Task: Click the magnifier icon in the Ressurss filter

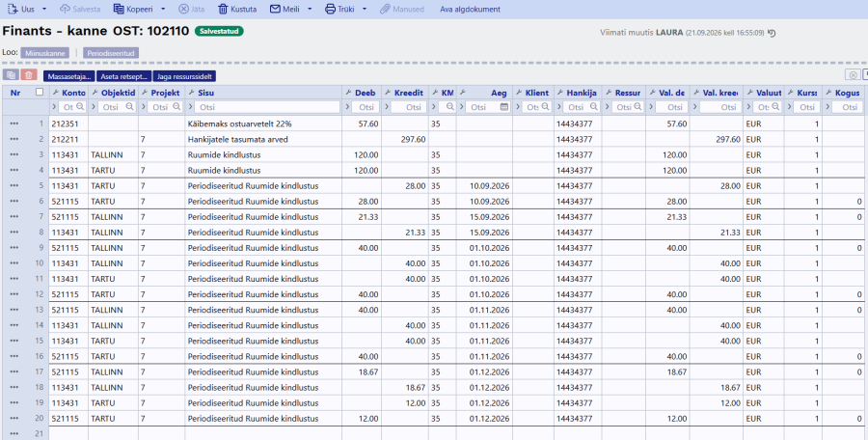Action: click(x=637, y=107)
